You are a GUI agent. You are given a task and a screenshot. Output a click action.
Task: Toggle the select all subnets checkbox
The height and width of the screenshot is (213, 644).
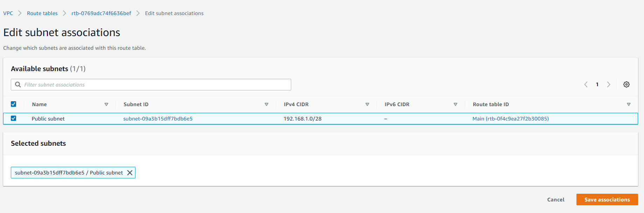tap(14, 104)
